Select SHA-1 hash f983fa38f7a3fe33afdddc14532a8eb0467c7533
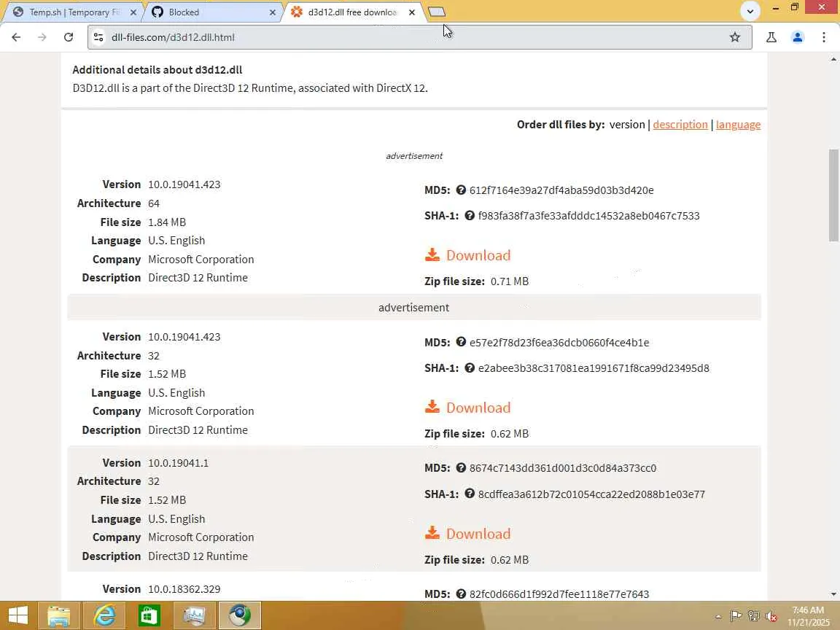 click(588, 216)
